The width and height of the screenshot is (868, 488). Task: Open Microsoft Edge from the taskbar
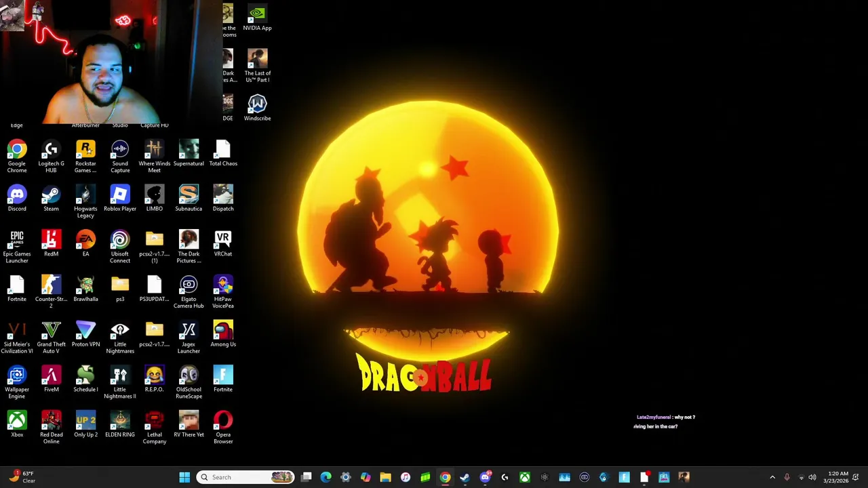326,477
